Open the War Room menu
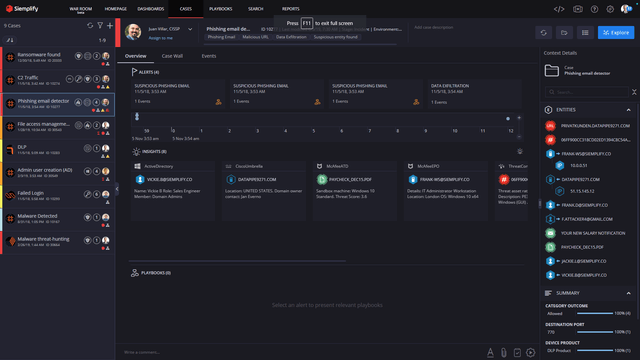Screen dimensions: 640x360 [x=80, y=9]
